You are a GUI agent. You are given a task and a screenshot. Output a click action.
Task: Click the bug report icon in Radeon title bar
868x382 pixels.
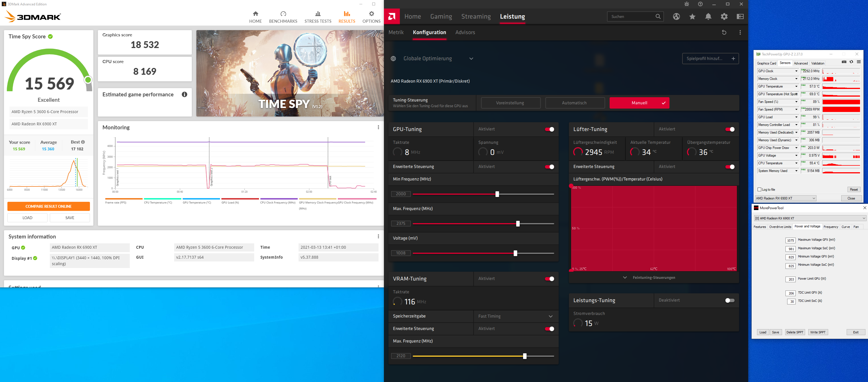(687, 4)
